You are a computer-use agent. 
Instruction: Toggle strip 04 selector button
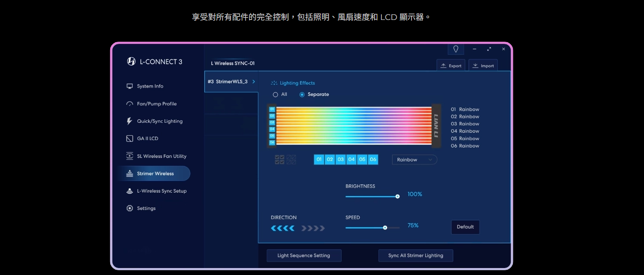click(352, 160)
